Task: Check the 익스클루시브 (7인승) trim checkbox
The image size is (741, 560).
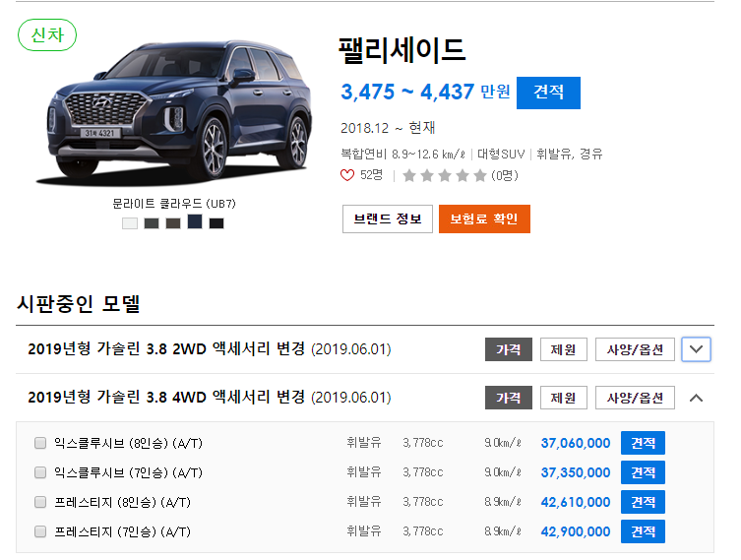Action: click(x=40, y=472)
